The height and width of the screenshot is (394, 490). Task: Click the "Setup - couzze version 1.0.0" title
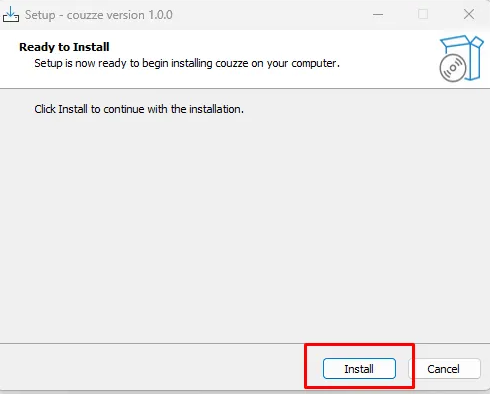tap(99, 15)
